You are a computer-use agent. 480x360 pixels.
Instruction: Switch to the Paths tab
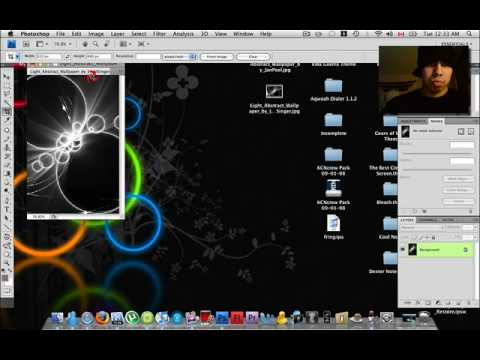click(x=448, y=220)
